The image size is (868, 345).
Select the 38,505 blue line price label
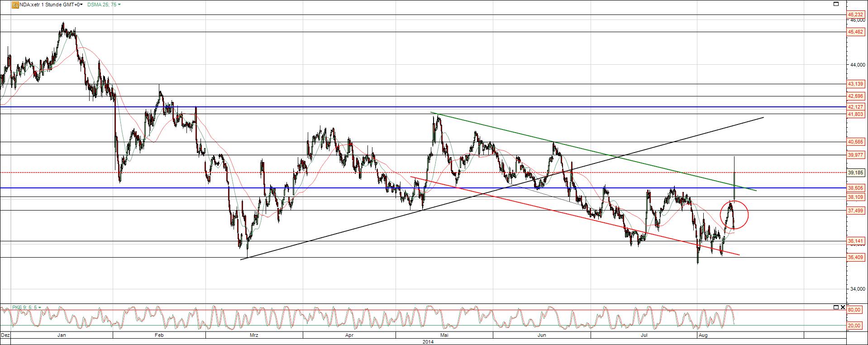point(855,188)
